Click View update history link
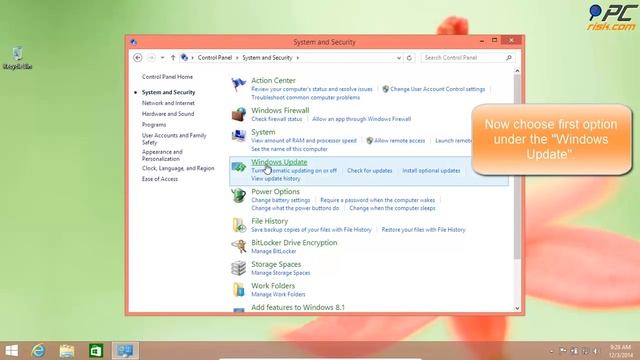The height and width of the screenshot is (360, 640). click(276, 178)
